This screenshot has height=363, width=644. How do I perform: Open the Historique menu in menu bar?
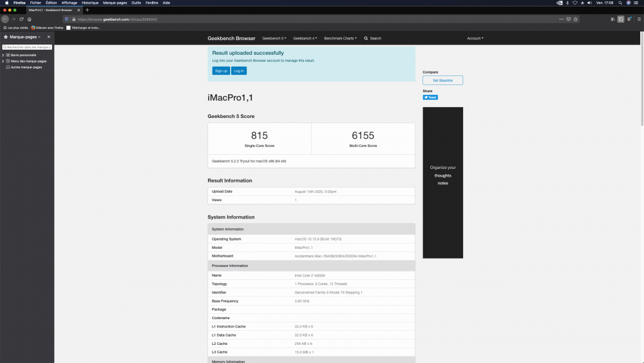tap(90, 3)
